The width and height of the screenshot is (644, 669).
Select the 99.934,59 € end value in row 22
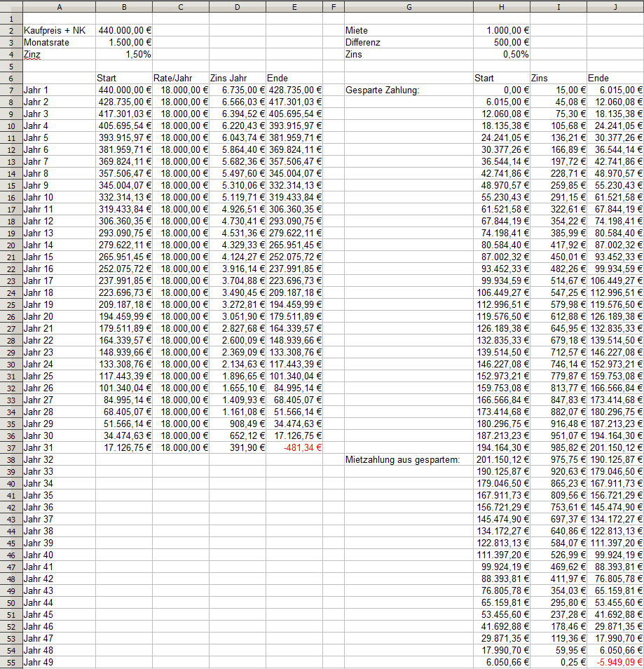pos(615,269)
